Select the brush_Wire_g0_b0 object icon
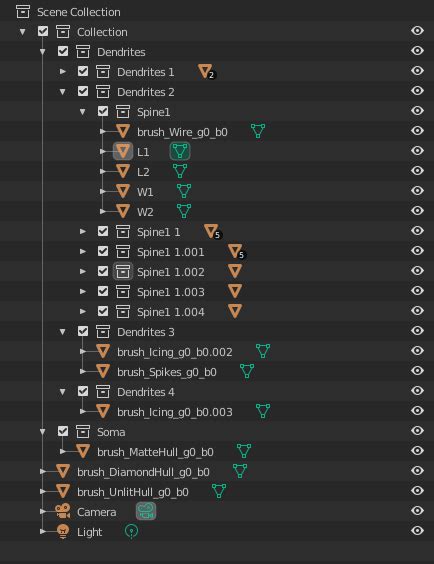The image size is (434, 564). click(123, 132)
